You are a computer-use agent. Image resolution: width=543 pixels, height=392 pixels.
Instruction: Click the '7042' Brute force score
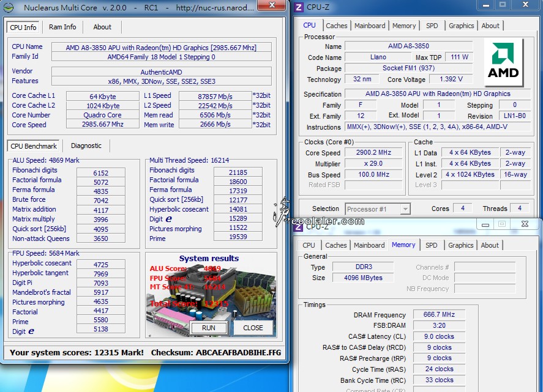coord(101,201)
